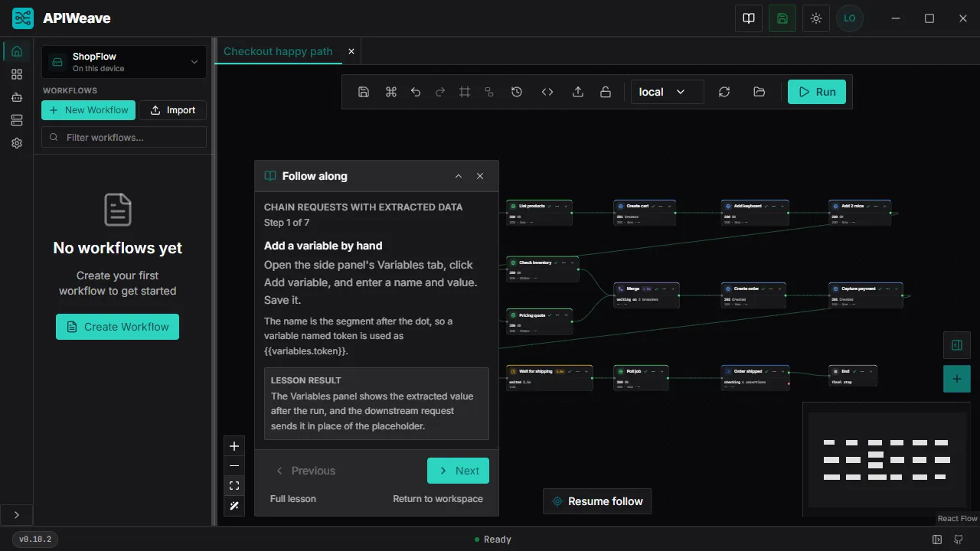Click the group nodes icon in canvas toolbar
The width and height of the screenshot is (980, 551).
489,92
